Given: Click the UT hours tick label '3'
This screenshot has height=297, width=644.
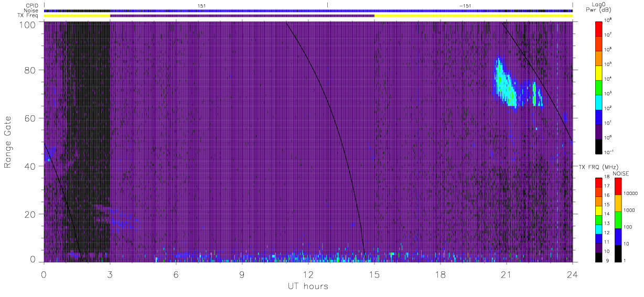Looking at the screenshot, I should [x=110, y=274].
